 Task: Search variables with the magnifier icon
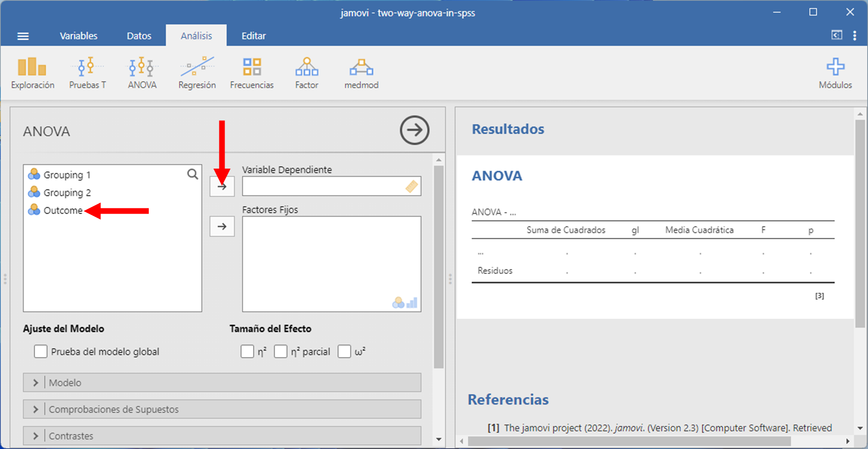(x=192, y=174)
